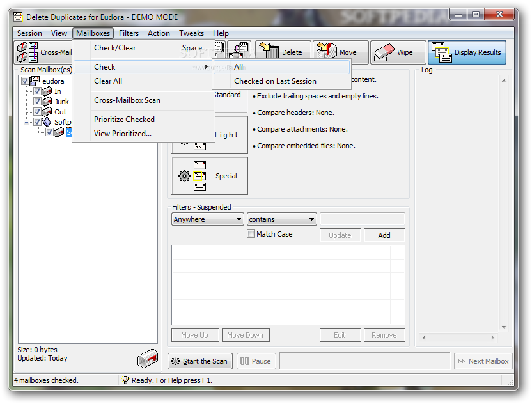
Task: Open the View menu
Action: pyautogui.click(x=59, y=33)
